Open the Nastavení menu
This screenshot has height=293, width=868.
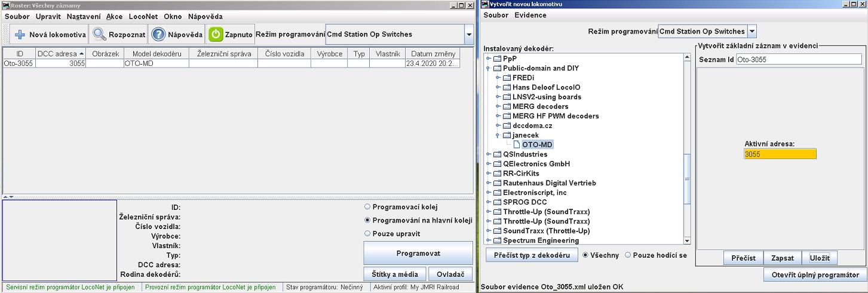[84, 17]
